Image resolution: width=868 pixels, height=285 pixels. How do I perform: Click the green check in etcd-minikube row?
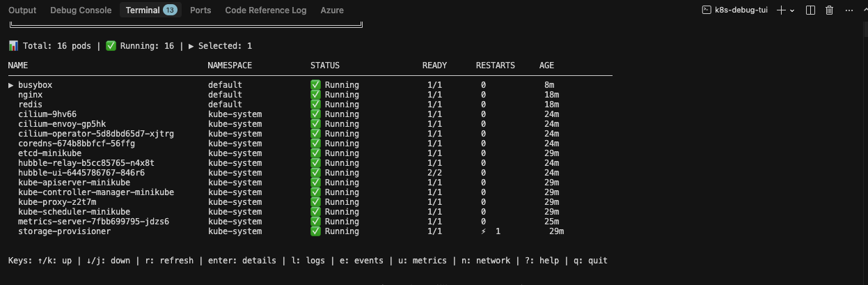pyautogui.click(x=315, y=153)
